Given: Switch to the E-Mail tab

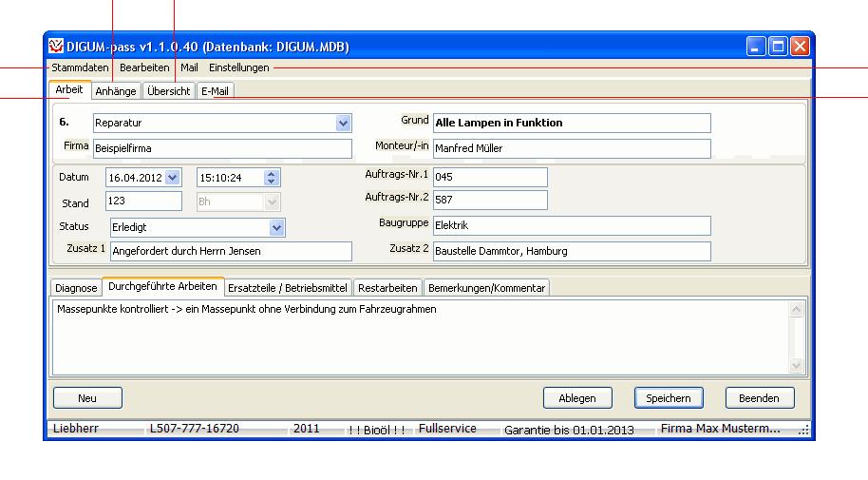Looking at the screenshot, I should point(215,91).
